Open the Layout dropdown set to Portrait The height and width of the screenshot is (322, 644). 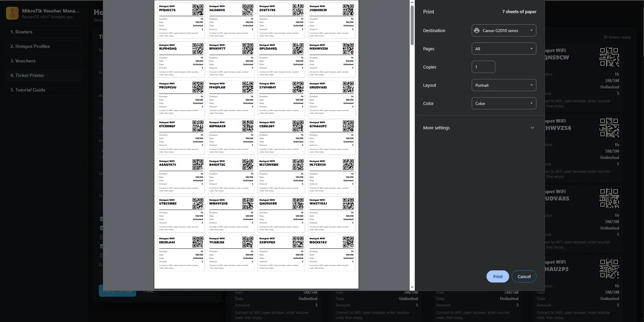[x=504, y=85]
